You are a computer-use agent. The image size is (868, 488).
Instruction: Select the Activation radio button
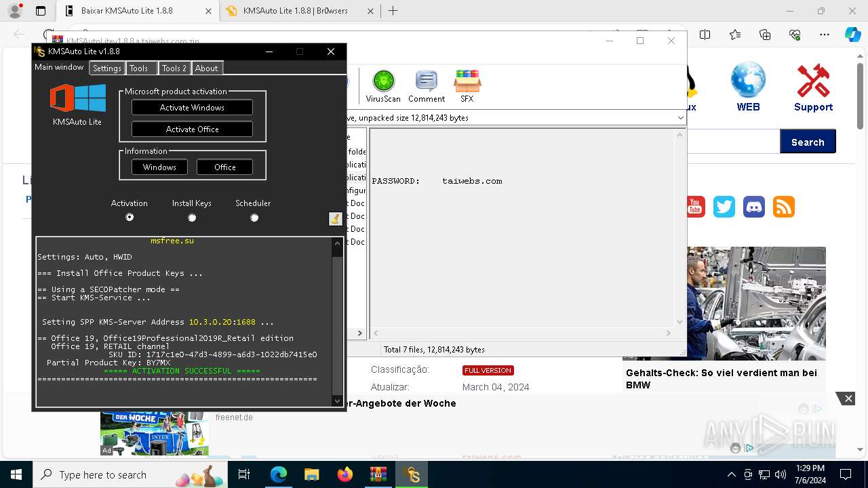coord(130,218)
